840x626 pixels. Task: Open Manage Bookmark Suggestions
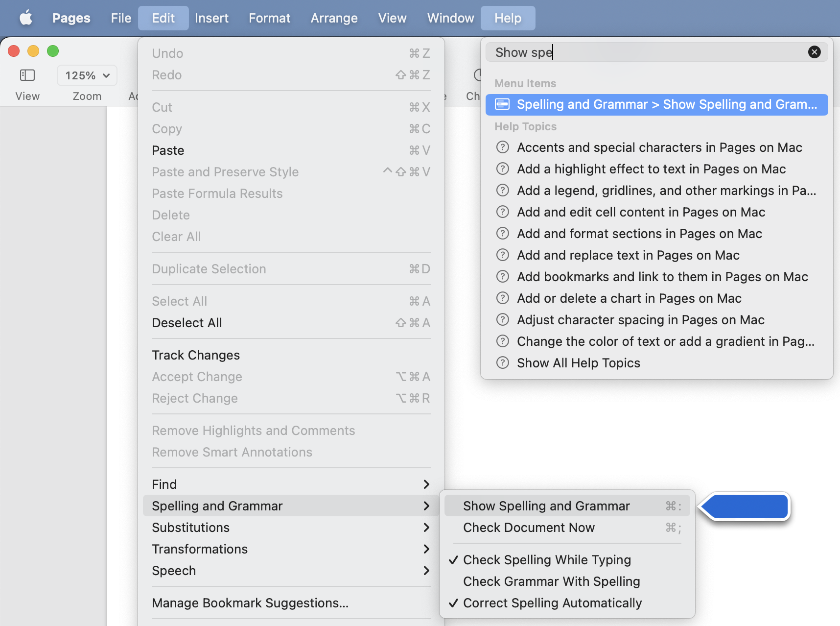coord(291,603)
